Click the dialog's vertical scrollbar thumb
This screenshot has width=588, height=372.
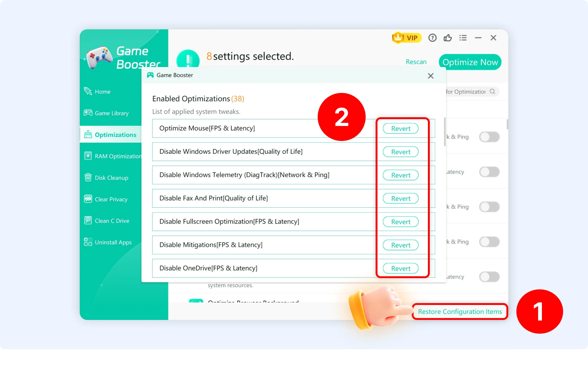[x=445, y=132]
